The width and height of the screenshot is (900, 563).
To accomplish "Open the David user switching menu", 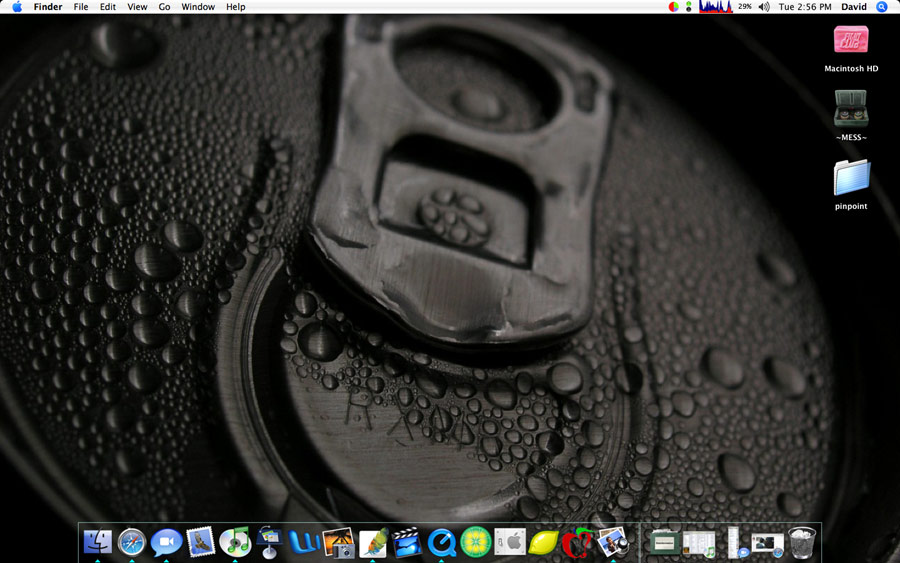I will tap(854, 7).
